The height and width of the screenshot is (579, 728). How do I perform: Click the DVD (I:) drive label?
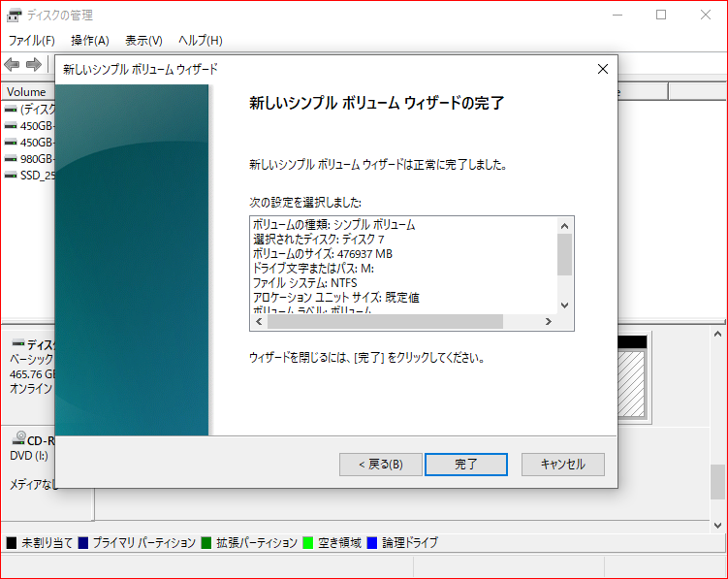(x=29, y=456)
